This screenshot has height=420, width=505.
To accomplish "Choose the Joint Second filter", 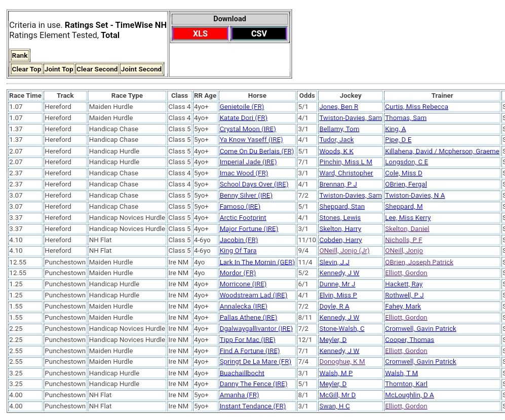I will [141, 69].
